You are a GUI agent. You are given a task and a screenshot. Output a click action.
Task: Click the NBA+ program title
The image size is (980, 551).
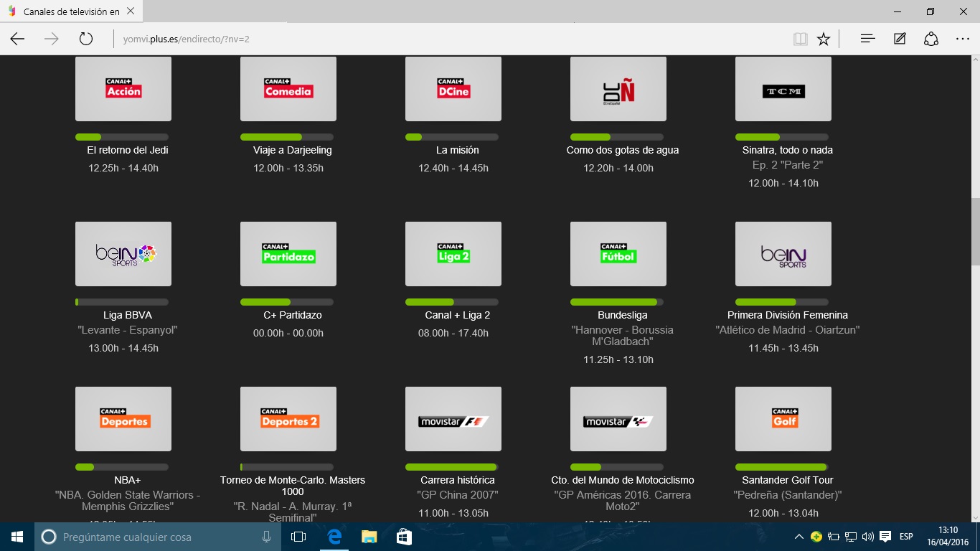pos(128,480)
